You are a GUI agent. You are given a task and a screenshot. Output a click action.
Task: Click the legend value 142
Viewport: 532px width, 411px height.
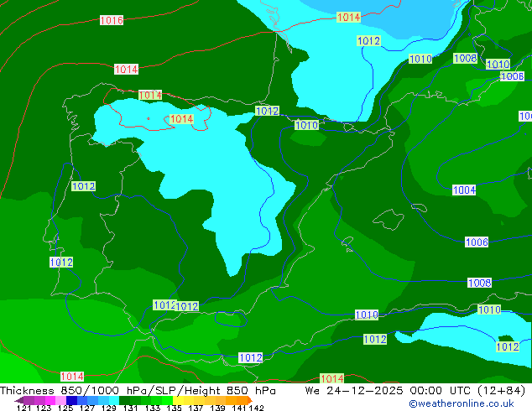pyautogui.click(x=256, y=408)
